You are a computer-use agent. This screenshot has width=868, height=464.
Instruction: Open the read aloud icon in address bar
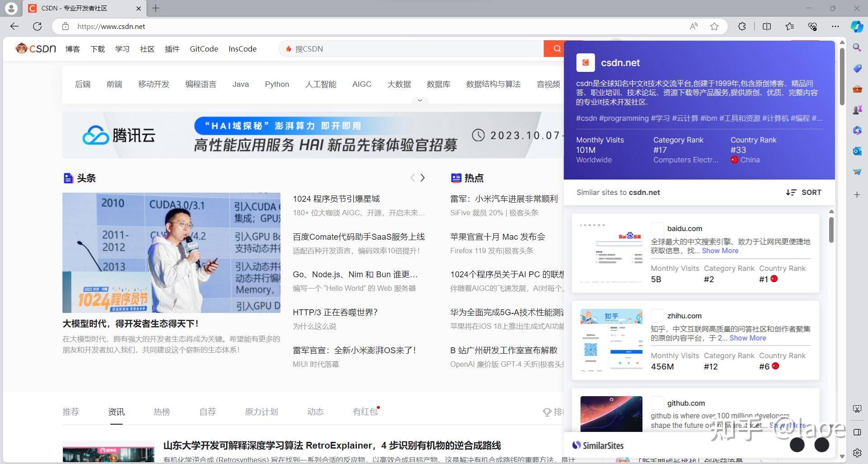coord(694,26)
